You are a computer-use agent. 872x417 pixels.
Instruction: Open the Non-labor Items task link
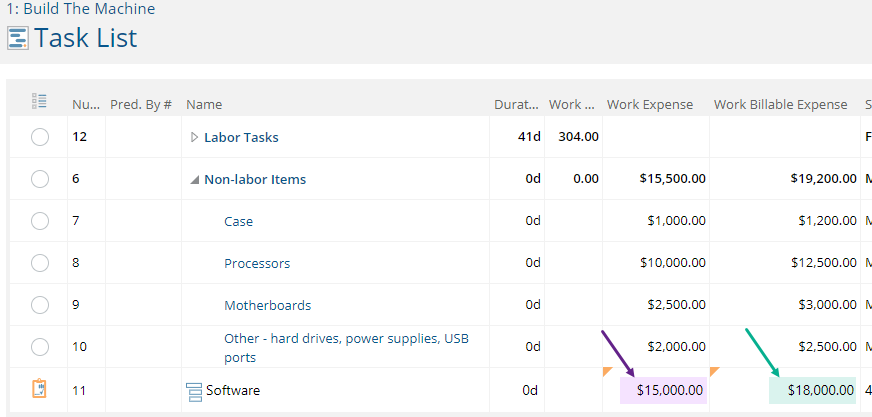[255, 180]
